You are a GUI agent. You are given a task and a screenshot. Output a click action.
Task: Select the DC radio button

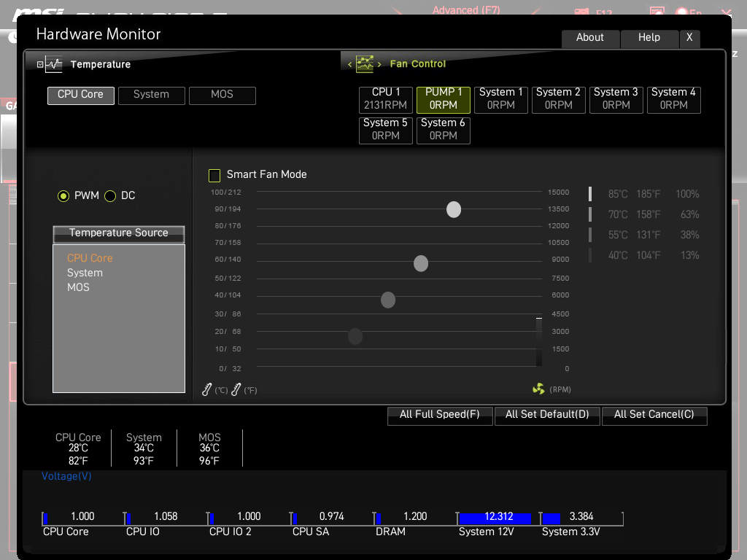tap(110, 196)
